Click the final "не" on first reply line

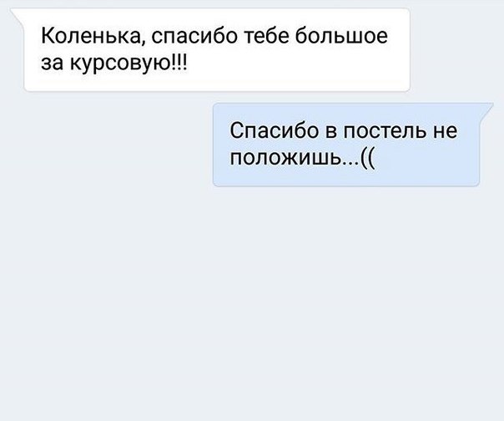(446, 132)
